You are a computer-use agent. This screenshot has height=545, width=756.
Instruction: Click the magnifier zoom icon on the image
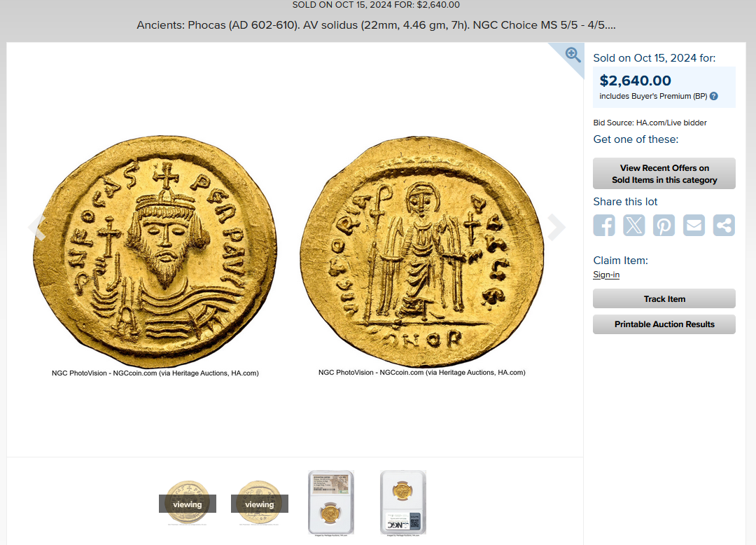click(573, 55)
